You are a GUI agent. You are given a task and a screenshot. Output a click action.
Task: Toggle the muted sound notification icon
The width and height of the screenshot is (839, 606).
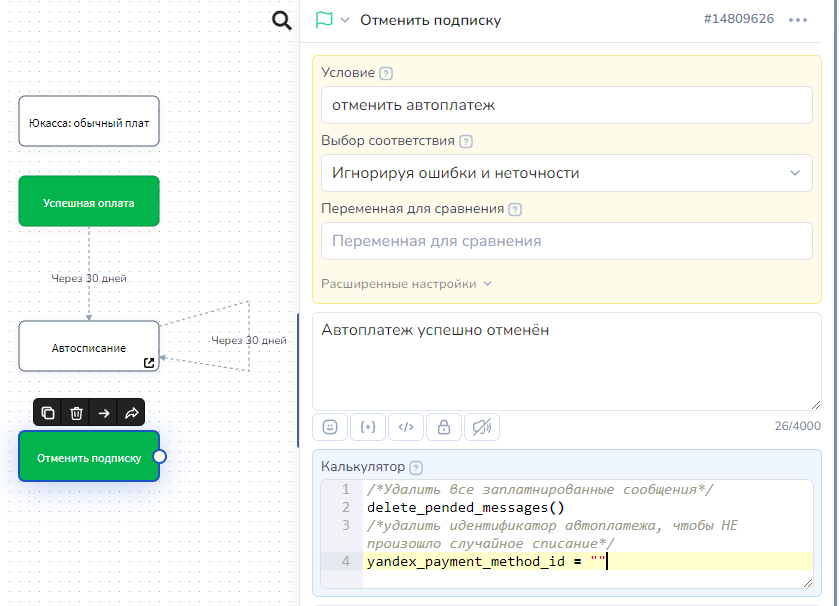[x=481, y=427]
